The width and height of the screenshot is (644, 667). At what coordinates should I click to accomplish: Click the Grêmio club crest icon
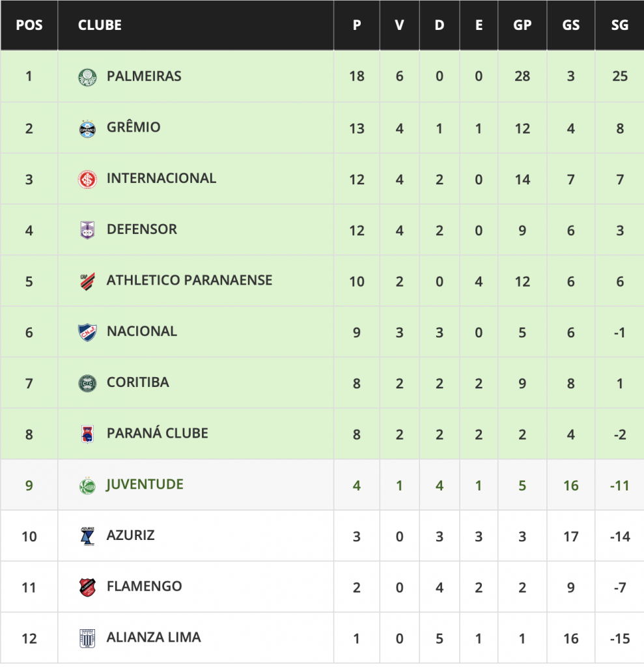coord(87,128)
